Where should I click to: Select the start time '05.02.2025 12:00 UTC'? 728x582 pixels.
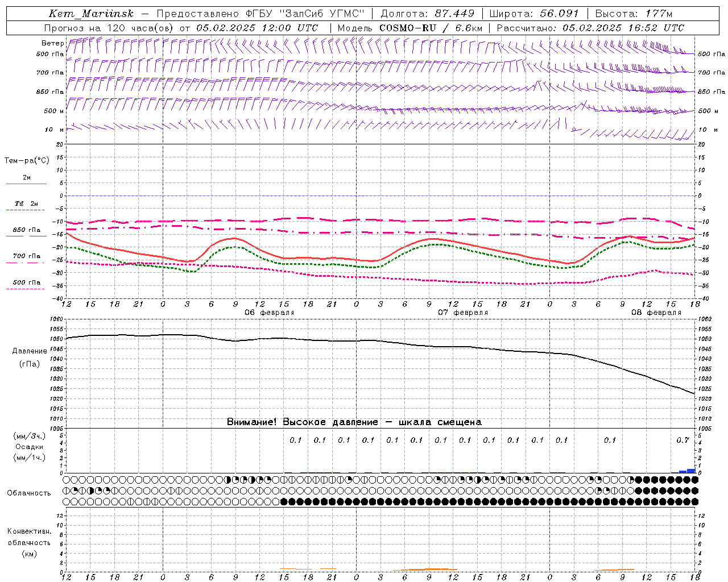[257, 28]
